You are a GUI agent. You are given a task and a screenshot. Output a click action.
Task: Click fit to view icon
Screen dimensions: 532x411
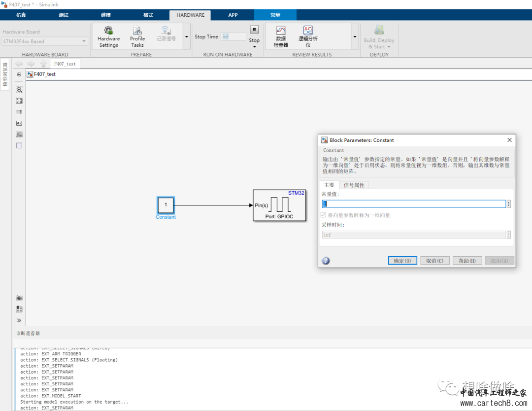(x=19, y=101)
